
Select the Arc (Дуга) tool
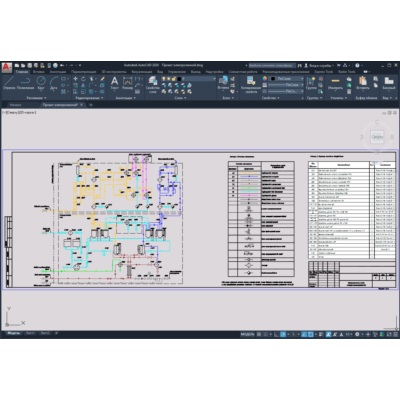tap(54, 83)
